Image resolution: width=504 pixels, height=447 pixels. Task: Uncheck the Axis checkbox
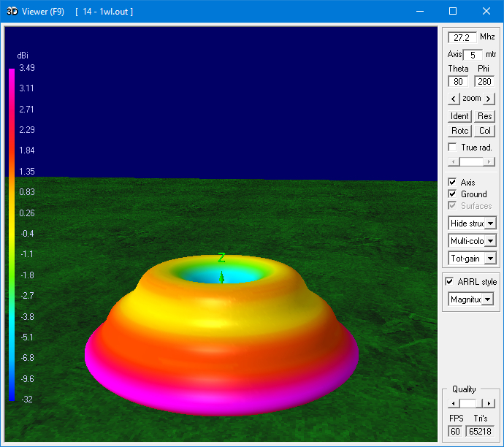click(x=453, y=183)
